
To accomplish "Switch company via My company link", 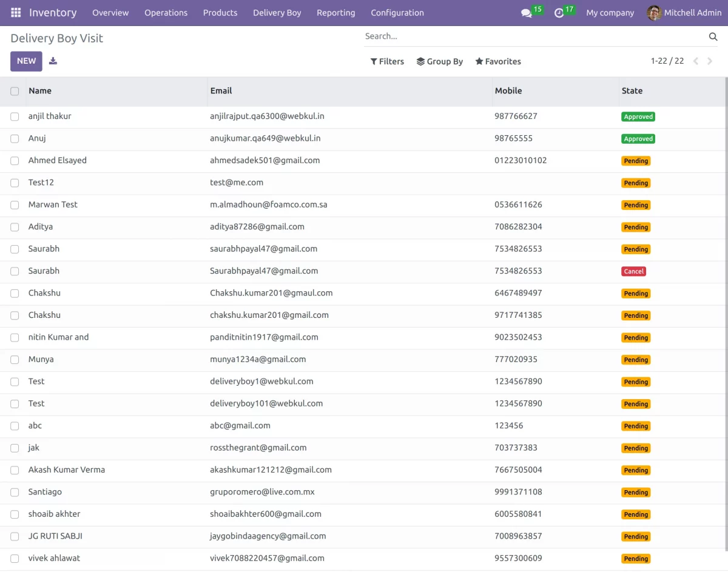I will click(x=610, y=13).
